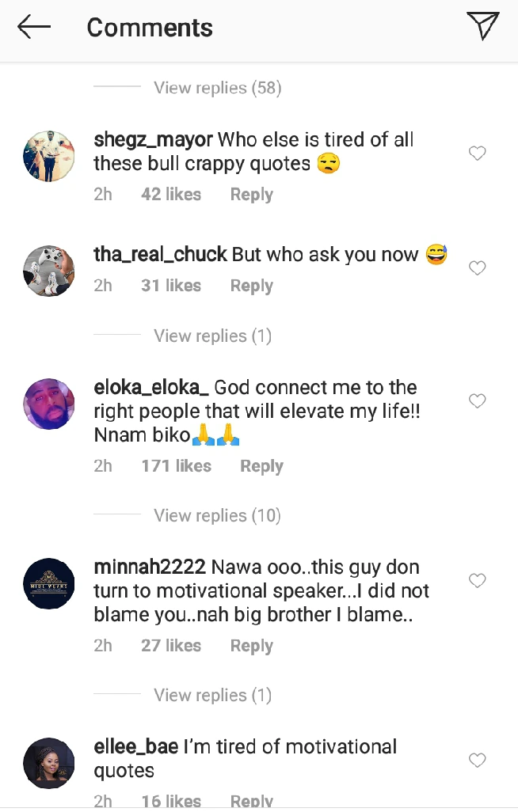Expand View replies (10)

coord(217,516)
